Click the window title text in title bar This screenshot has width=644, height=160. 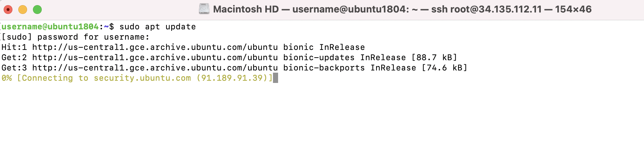pos(402,9)
